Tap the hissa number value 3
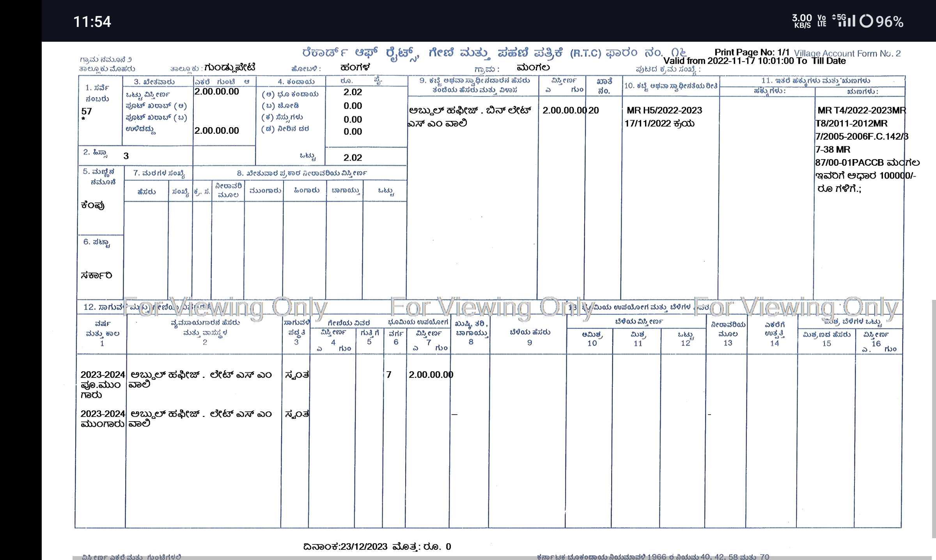 [126, 156]
